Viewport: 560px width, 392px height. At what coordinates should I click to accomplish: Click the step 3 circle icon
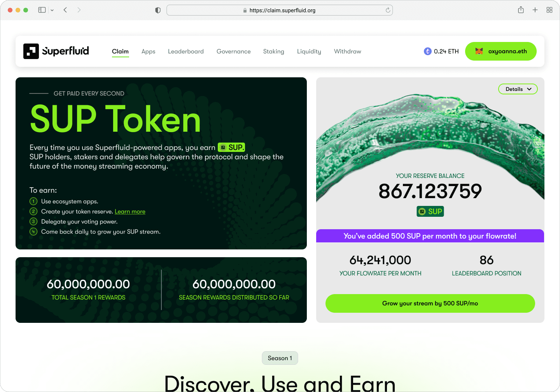[x=33, y=221]
